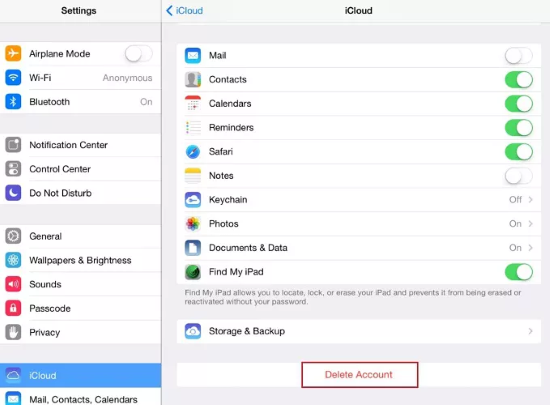Tap the Wi-Fi icon in sidebar
Screen dimensions: 550x405
[13, 77]
